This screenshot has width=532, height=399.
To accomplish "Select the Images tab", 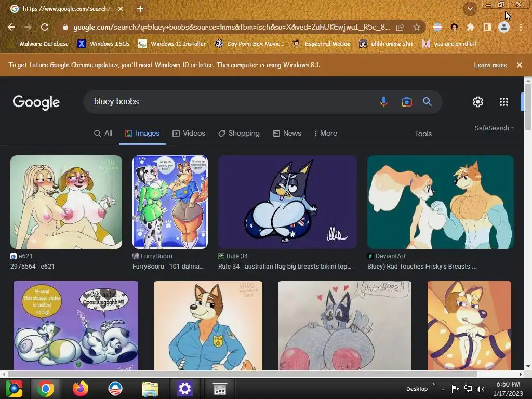I will 142,134.
